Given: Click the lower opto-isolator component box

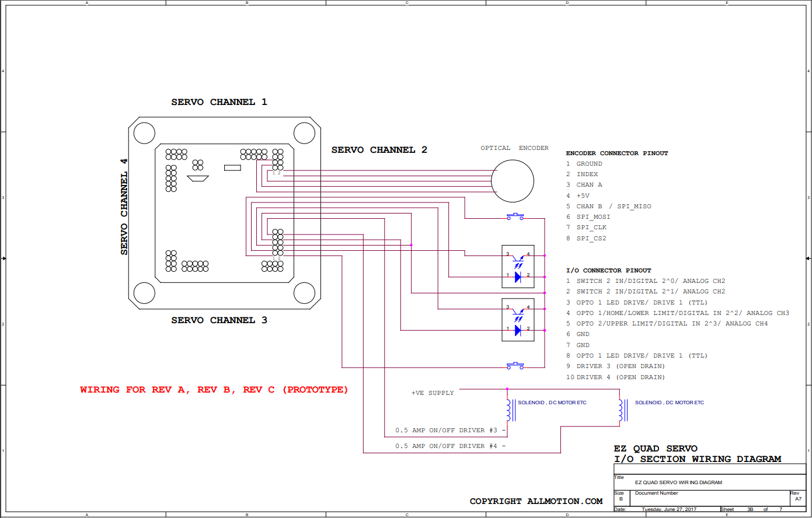Looking at the screenshot, I should tap(518, 320).
